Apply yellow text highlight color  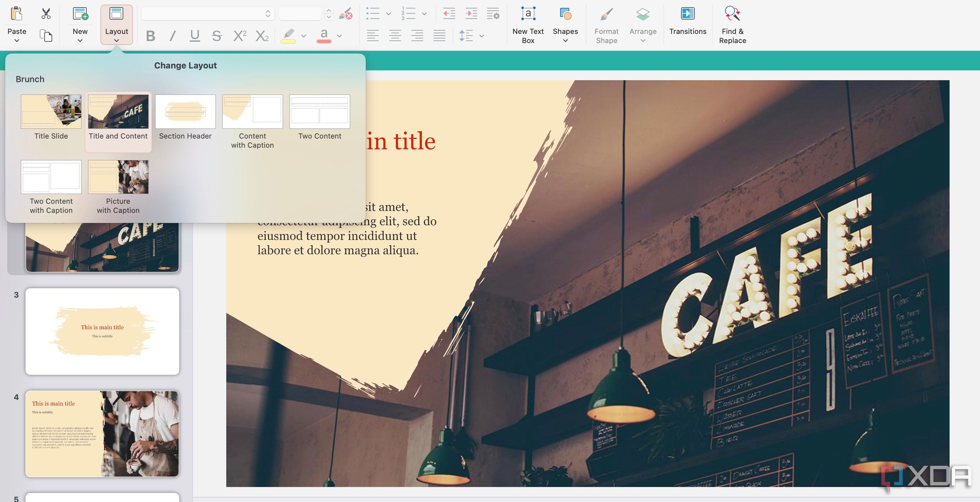tap(288, 36)
